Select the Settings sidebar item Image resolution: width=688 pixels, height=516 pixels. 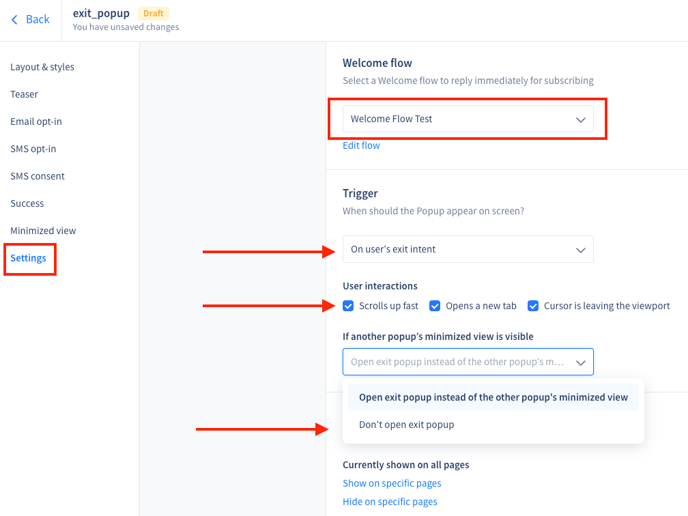pyautogui.click(x=28, y=258)
